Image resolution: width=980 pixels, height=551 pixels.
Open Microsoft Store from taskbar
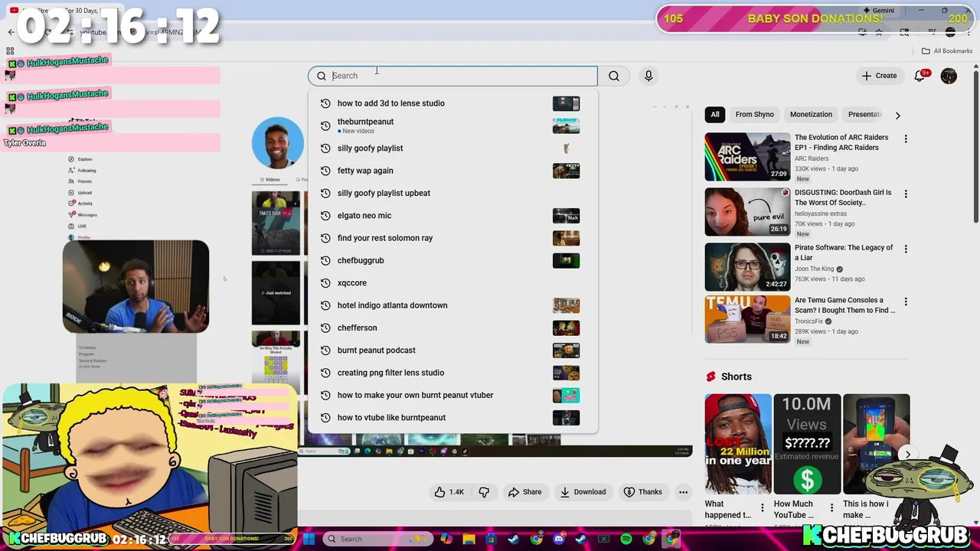tap(492, 539)
